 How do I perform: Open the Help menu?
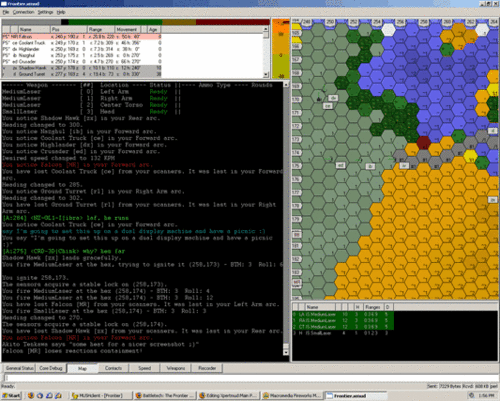tap(61, 12)
